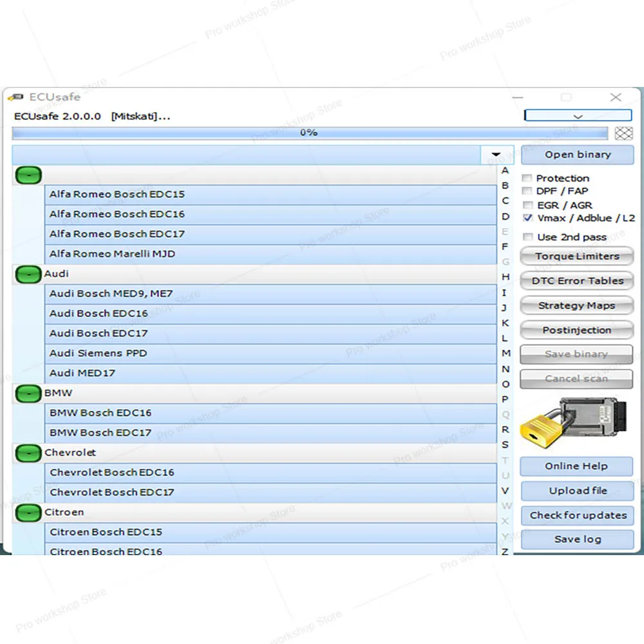Jump to letter C in index
The width and height of the screenshot is (644, 644).
coord(505,201)
